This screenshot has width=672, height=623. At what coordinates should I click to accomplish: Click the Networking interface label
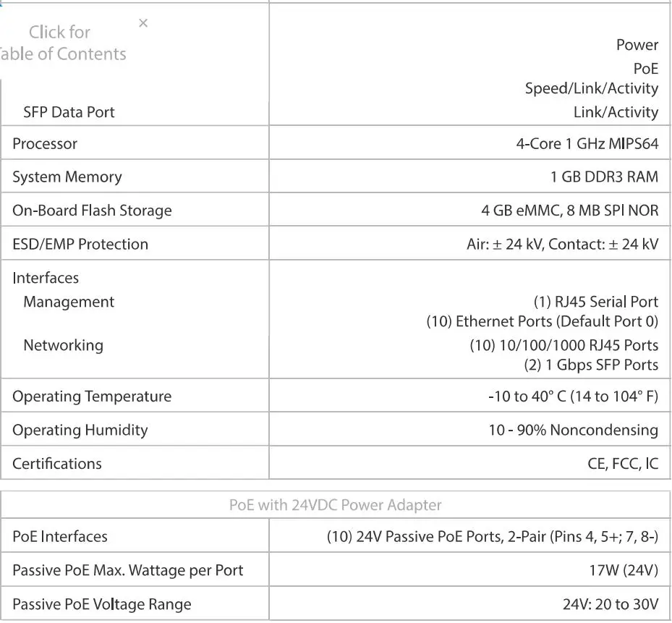[63, 345]
